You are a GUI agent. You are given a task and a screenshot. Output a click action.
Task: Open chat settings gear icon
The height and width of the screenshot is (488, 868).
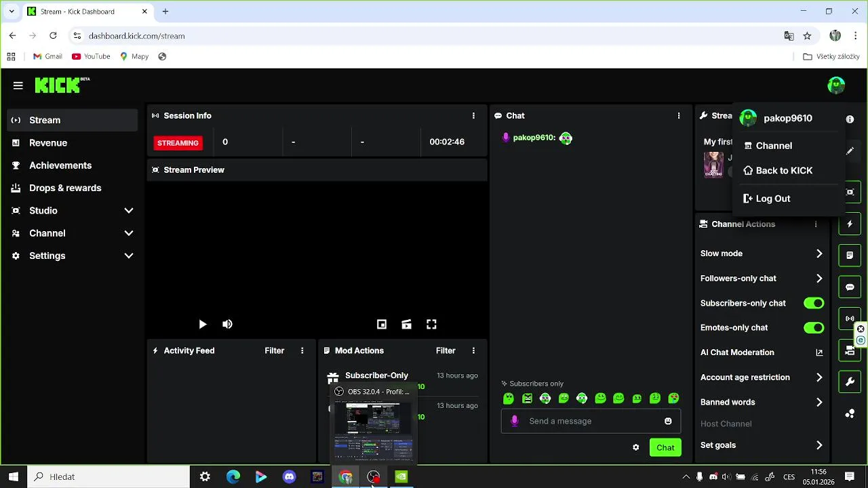pyautogui.click(x=635, y=447)
